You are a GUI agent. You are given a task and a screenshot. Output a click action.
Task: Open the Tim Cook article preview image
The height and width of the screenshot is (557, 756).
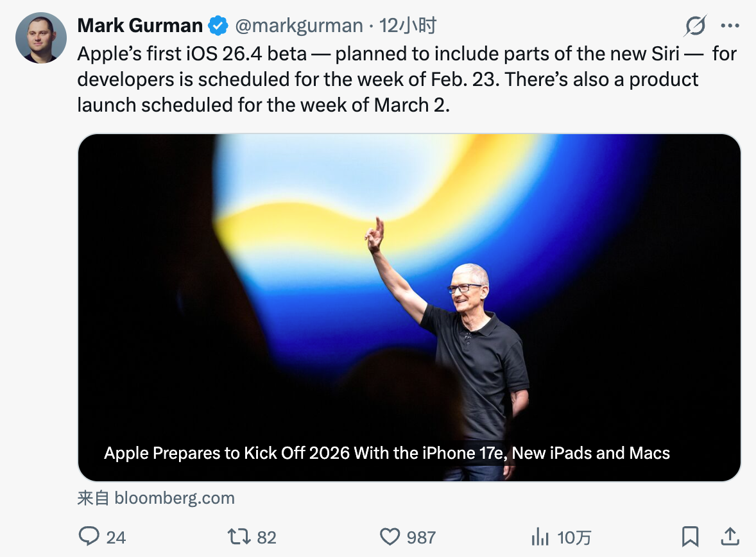(409, 289)
